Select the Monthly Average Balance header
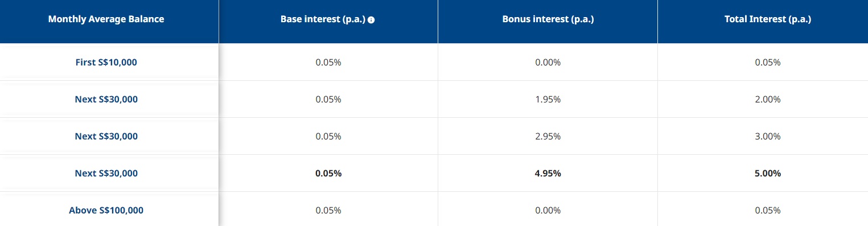The height and width of the screenshot is (226, 868). 106,19
